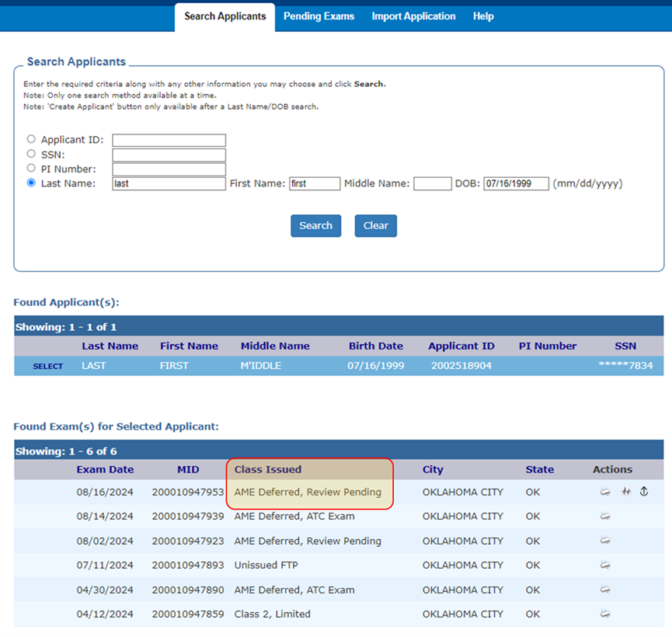Click the 'Unissued FTP' class cell
672x637 pixels.
pyautogui.click(x=266, y=565)
